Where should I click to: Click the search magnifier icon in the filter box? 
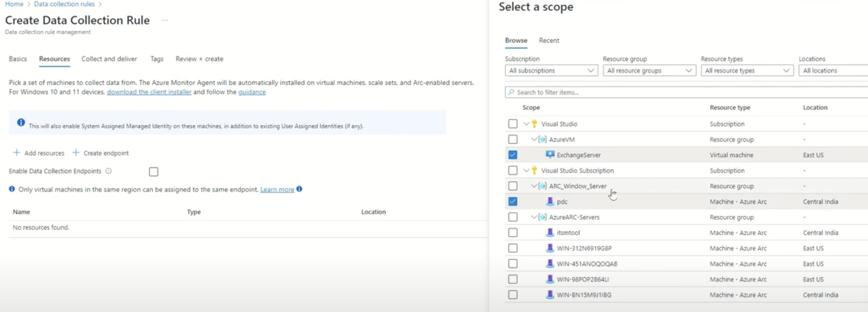[x=511, y=92]
